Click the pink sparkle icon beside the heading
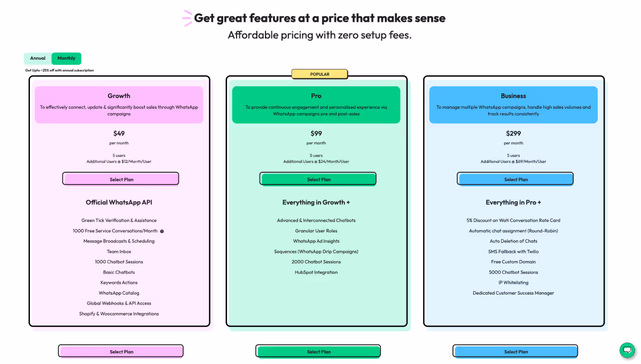Image resolution: width=641 pixels, height=364 pixels. point(187,18)
